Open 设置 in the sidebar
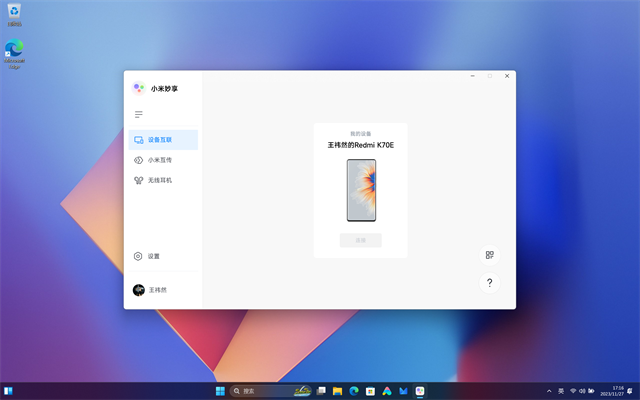The height and width of the screenshot is (400, 640). tap(163, 256)
